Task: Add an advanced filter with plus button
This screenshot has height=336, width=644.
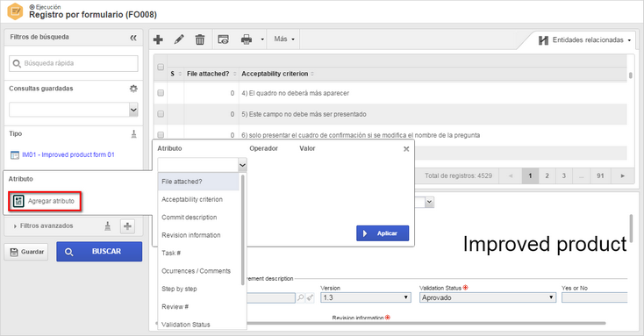Action: tap(127, 226)
